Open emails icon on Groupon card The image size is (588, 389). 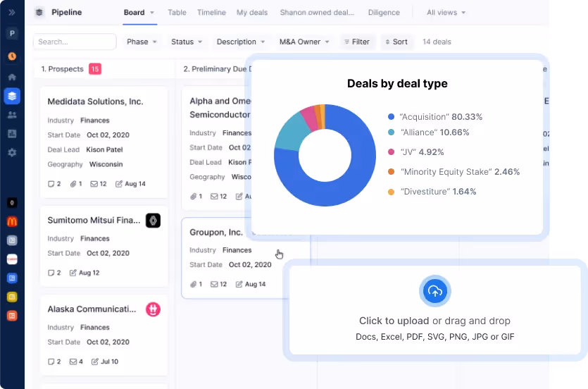[214, 284]
